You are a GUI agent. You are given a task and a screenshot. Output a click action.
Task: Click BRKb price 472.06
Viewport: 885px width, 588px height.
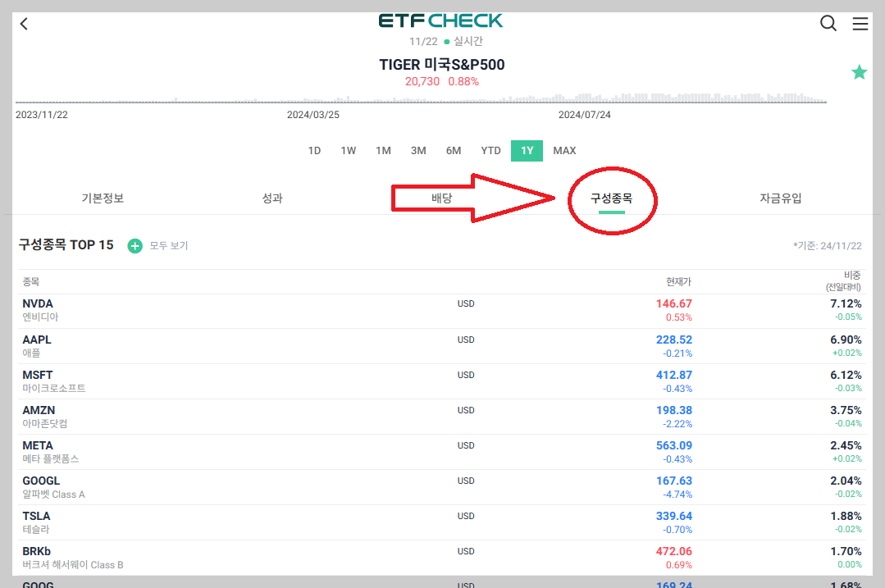coord(674,551)
